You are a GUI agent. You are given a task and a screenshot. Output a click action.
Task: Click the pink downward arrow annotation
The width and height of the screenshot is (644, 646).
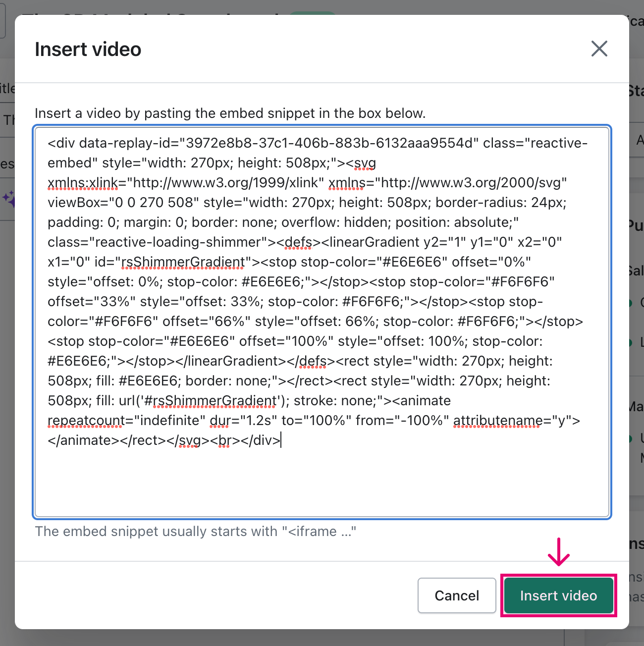559,552
